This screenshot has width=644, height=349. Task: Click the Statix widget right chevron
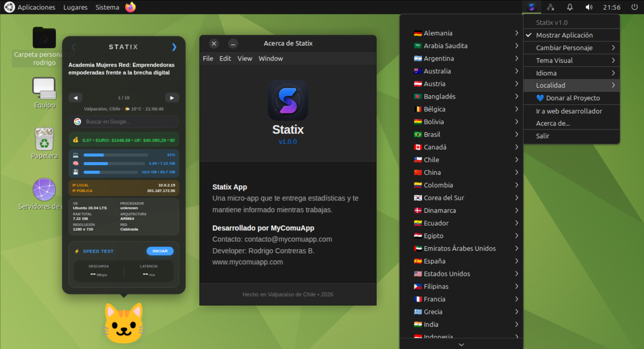click(174, 47)
